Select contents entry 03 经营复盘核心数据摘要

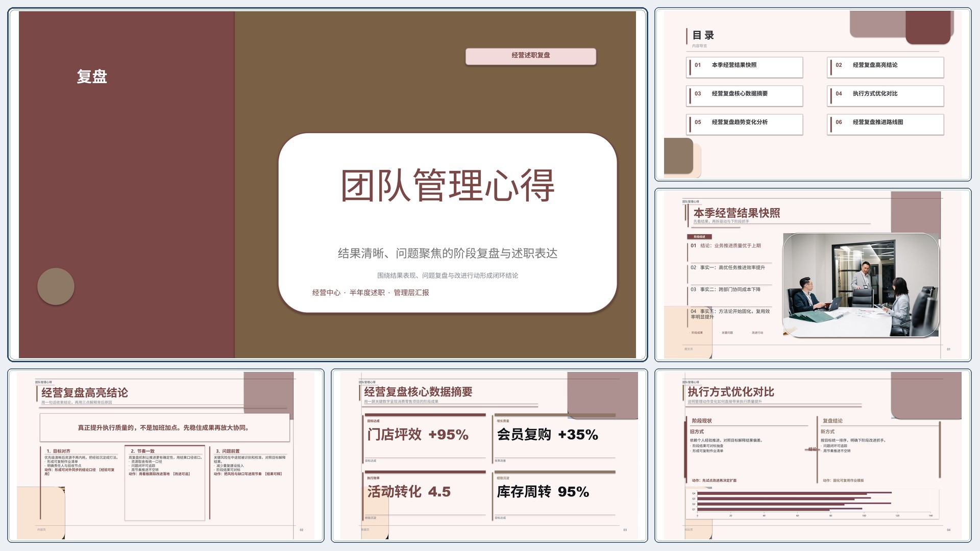745,95
